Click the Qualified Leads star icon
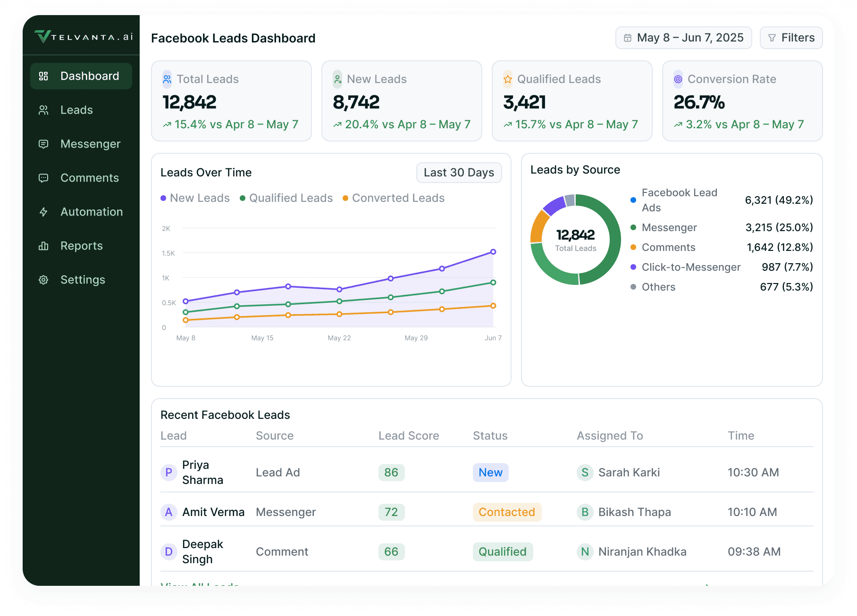The image size is (857, 616). click(508, 79)
